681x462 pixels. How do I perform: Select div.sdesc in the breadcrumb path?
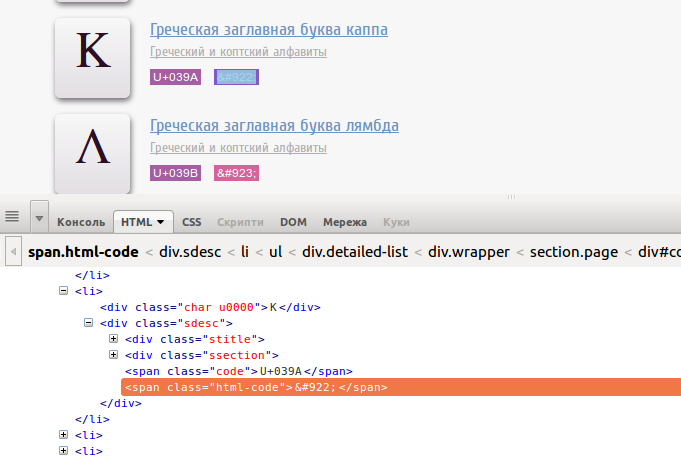pos(190,252)
